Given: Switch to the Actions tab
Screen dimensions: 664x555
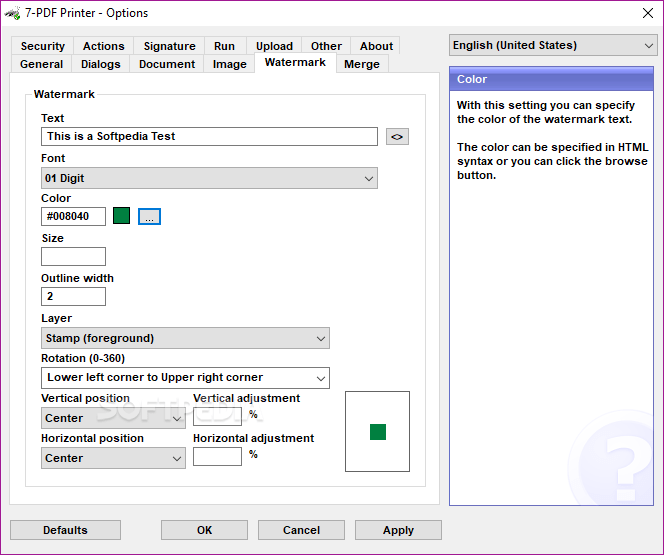Looking at the screenshot, I should click(104, 46).
